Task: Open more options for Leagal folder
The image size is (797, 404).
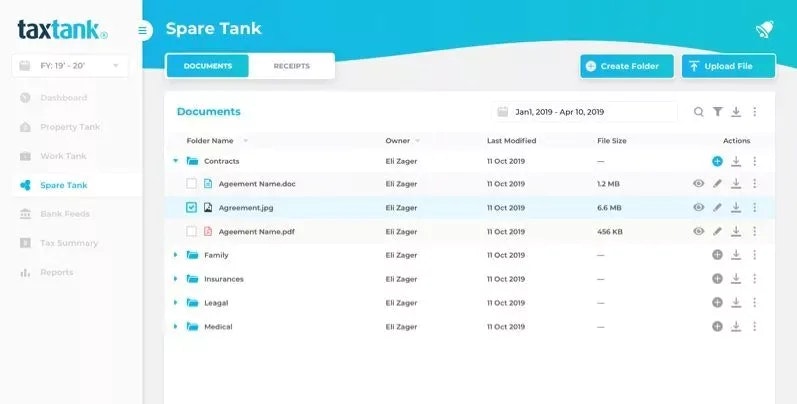Action: click(754, 302)
